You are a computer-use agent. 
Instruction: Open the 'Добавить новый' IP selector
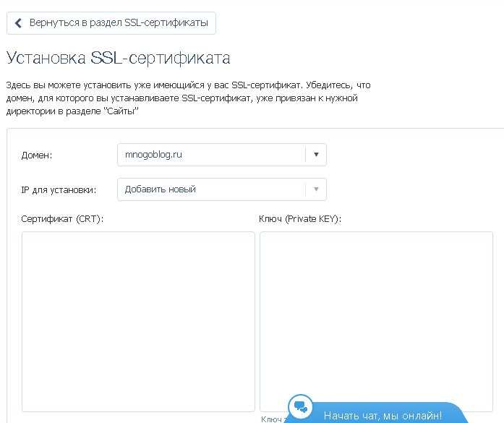pyautogui.click(x=211, y=189)
